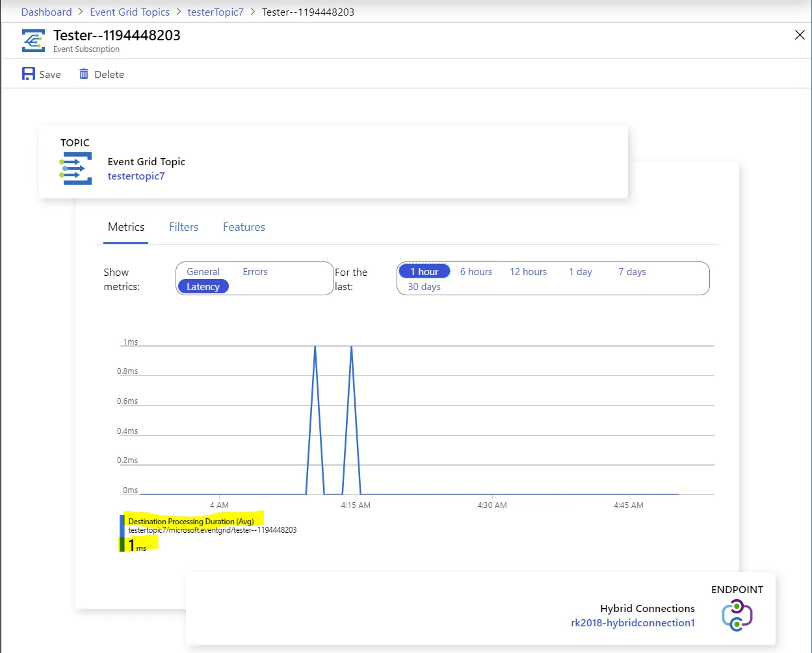
Task: Select the Latency metrics option
Action: 203,287
